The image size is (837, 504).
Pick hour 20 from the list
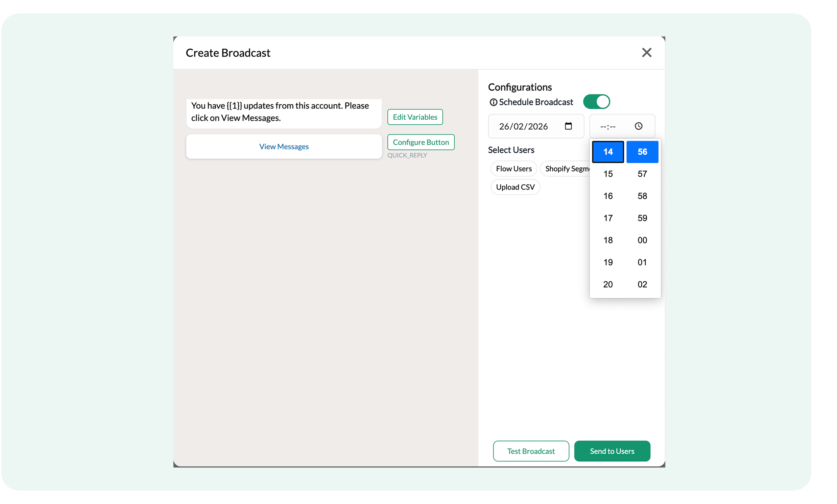point(608,284)
